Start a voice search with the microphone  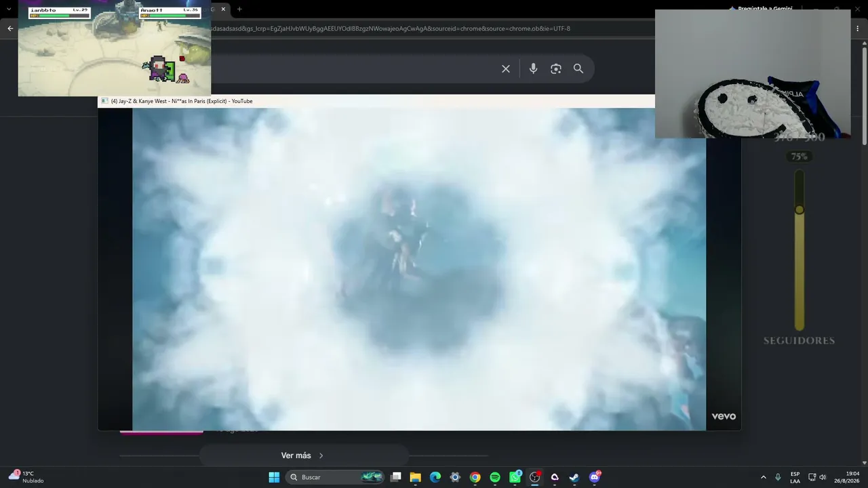coord(534,68)
